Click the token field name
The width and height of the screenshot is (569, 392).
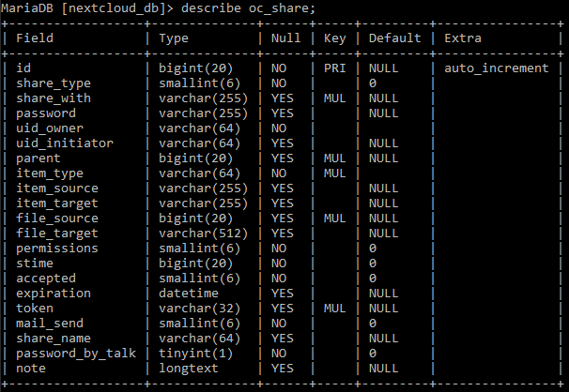[35, 309]
